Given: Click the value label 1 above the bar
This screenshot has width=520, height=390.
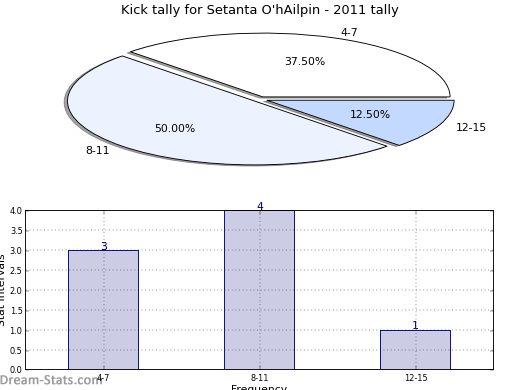Looking at the screenshot, I should (415, 325).
